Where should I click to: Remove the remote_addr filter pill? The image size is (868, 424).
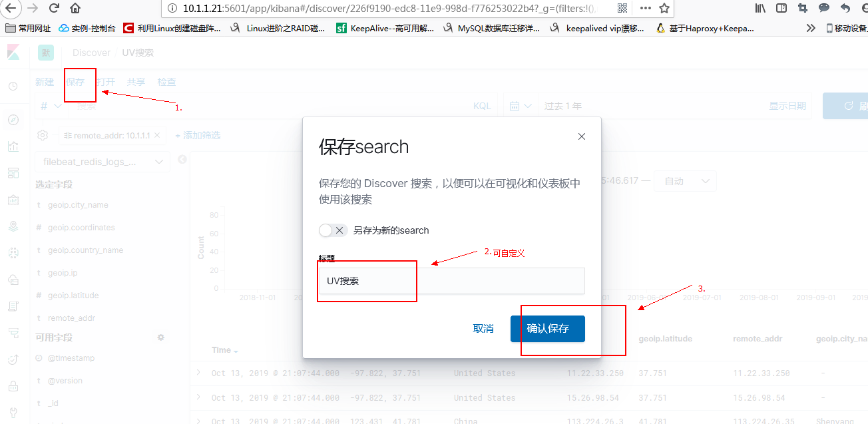(157, 135)
